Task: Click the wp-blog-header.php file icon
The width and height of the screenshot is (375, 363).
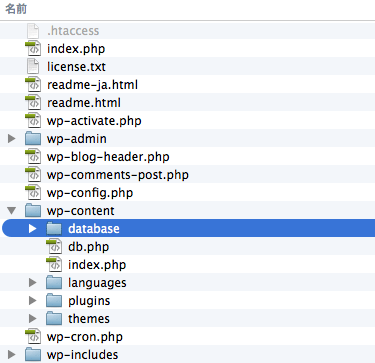Action: (33, 157)
